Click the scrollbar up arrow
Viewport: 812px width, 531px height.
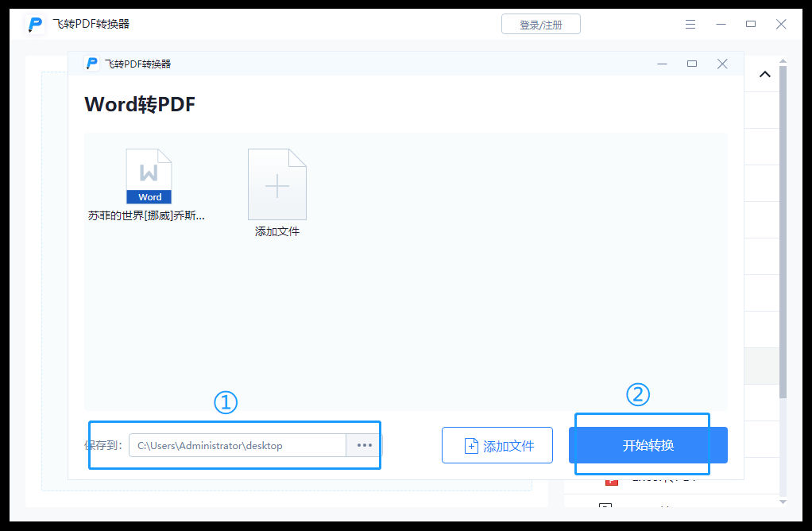point(783,61)
